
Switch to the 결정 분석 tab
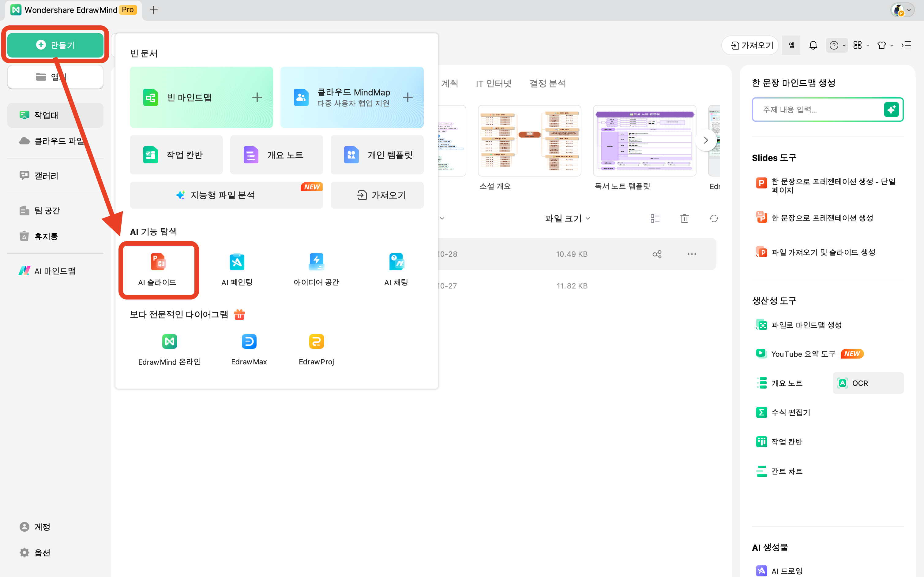point(547,83)
